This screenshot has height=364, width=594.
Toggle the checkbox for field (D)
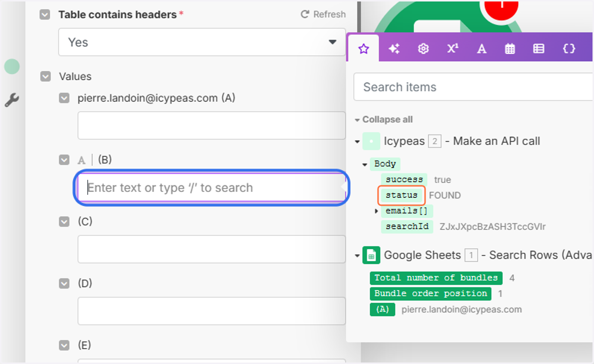pyautogui.click(x=64, y=283)
